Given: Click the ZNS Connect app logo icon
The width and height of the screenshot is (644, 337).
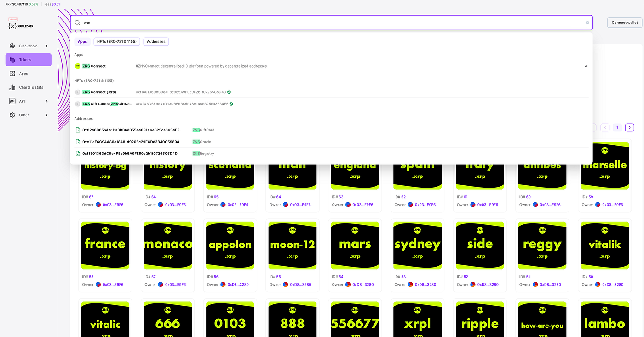Looking at the screenshot, I should pos(78,66).
